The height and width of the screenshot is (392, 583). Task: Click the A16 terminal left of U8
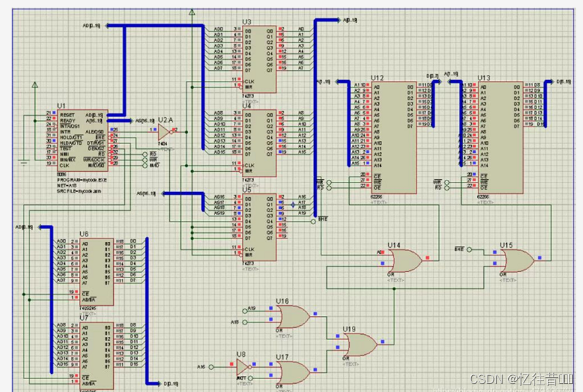pyautogui.click(x=211, y=367)
